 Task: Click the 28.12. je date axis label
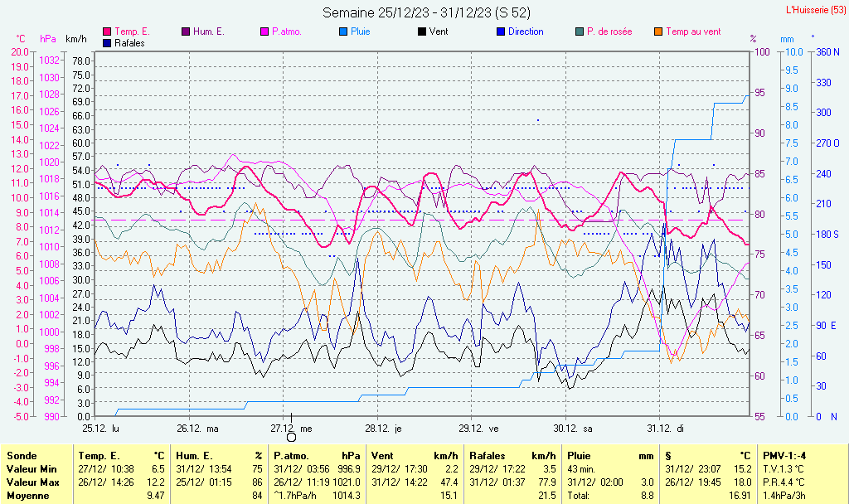tap(383, 429)
